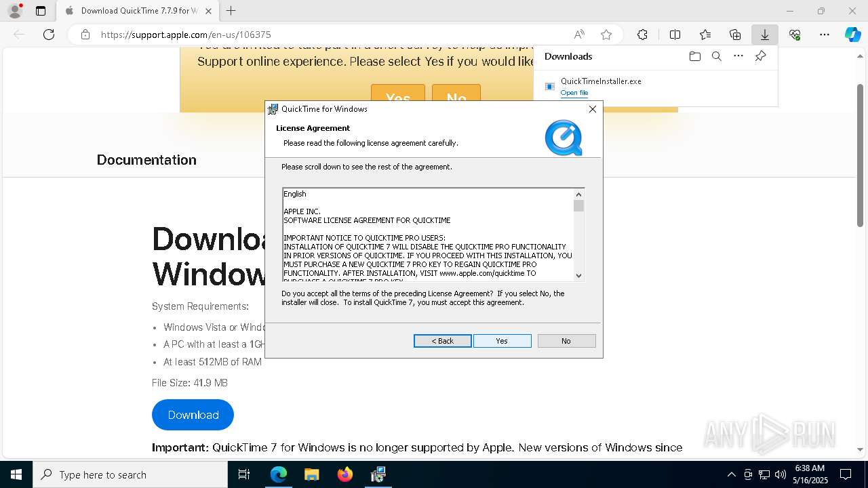Viewport: 868px width, 488px height.
Task: Open Read aloud from the address bar
Action: pyautogui.click(x=579, y=35)
